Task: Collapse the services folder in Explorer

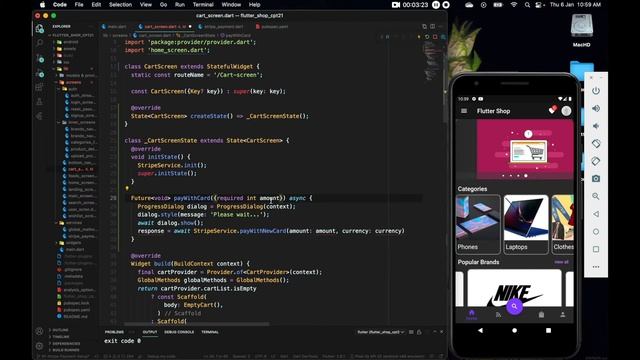Action: (73, 223)
